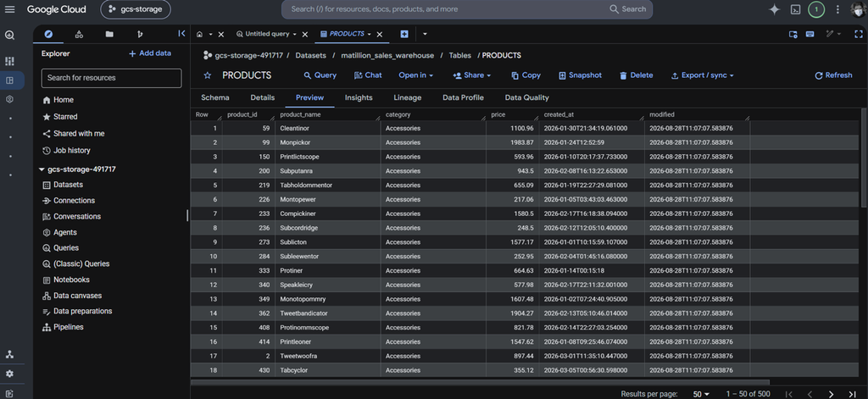Open the studio grid icon in left rail
This screenshot has width=868, height=399.
coord(10,80)
